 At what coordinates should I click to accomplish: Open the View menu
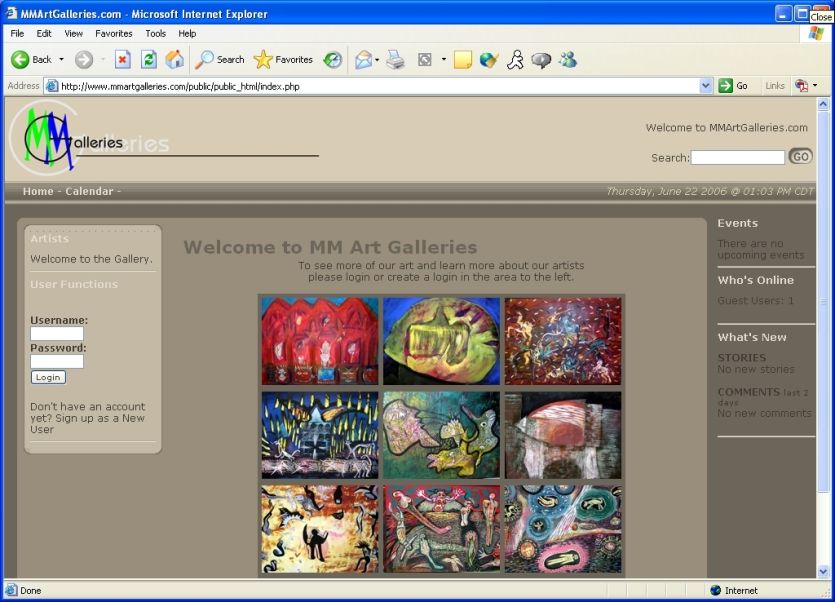(x=73, y=33)
